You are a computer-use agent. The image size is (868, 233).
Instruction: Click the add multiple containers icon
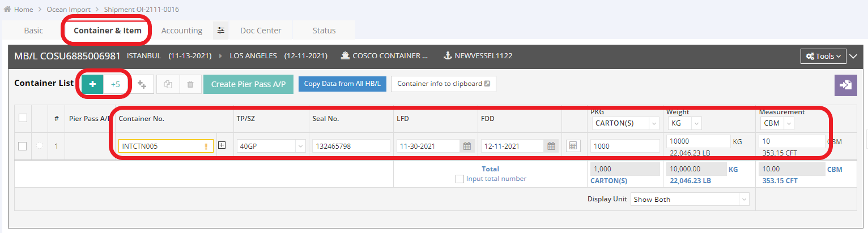(142, 84)
